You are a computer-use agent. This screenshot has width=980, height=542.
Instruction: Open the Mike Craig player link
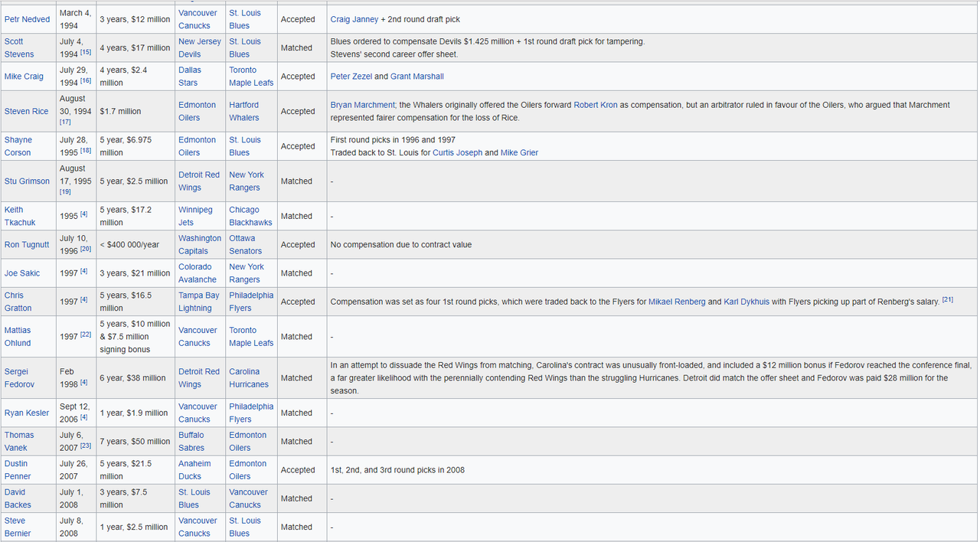(24, 77)
